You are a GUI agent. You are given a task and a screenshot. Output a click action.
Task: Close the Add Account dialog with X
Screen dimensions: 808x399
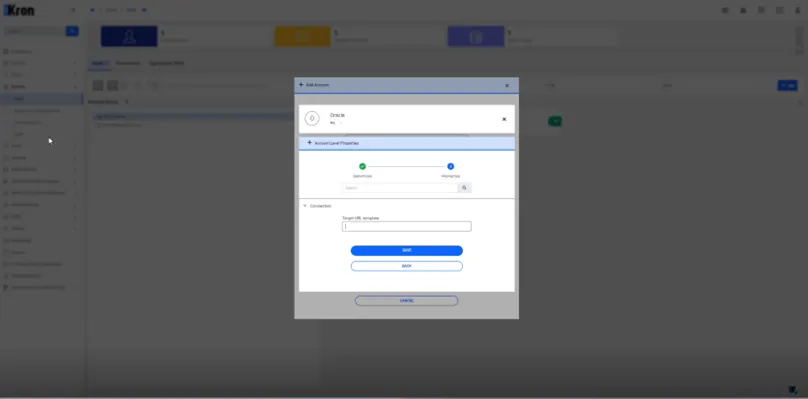click(507, 86)
